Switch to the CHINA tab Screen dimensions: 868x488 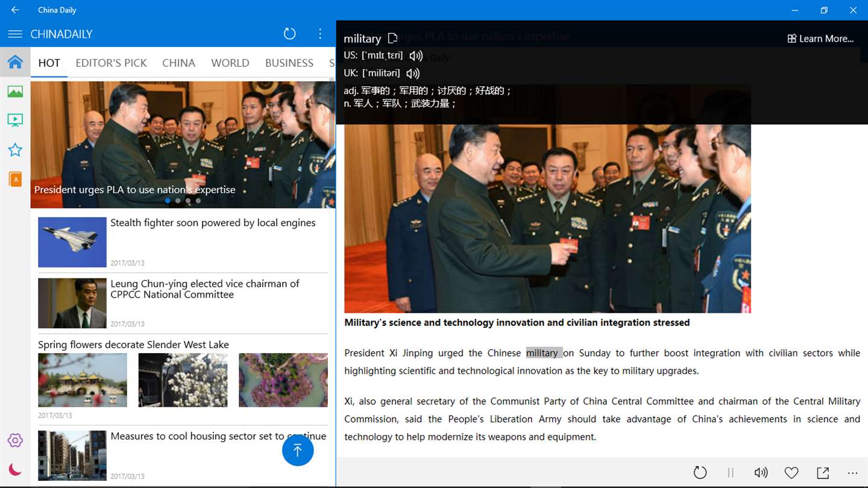[x=178, y=63]
